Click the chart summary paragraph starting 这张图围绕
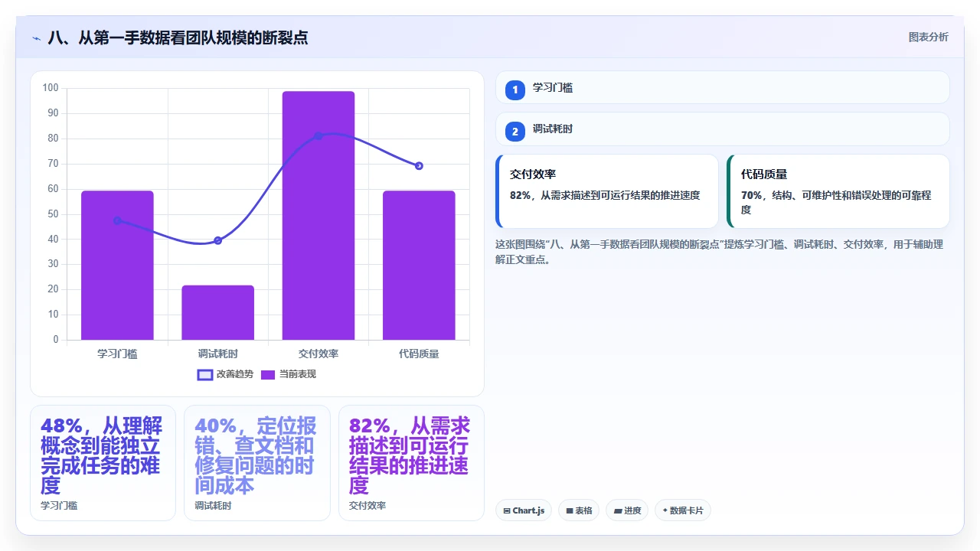Screen dimensions: 980x551 [720, 252]
